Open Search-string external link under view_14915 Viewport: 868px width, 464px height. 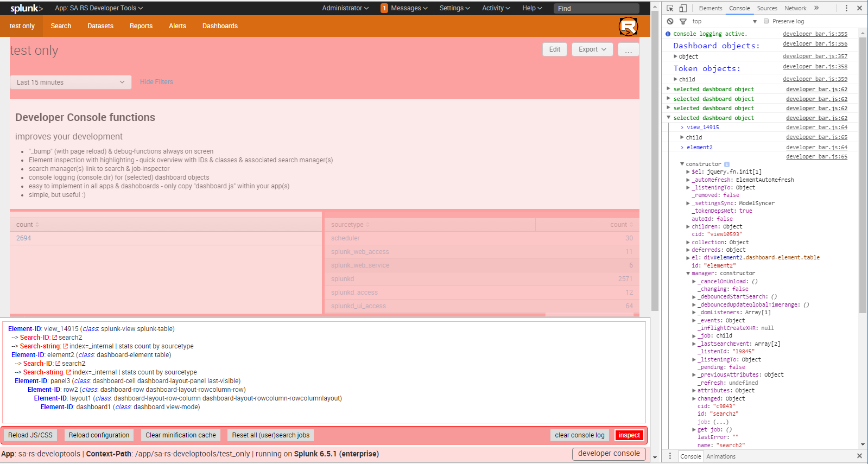point(65,346)
